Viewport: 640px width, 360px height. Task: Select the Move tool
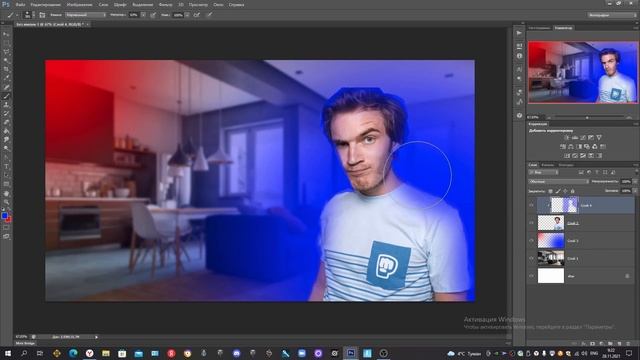coord(6,34)
